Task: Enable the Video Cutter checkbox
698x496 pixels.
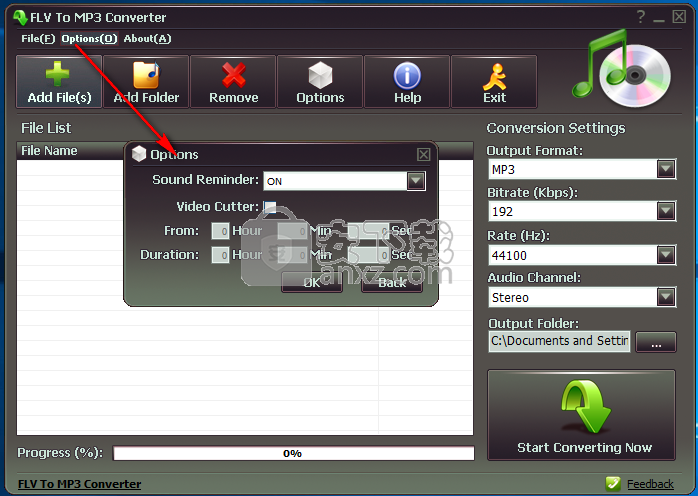Action: click(x=270, y=207)
